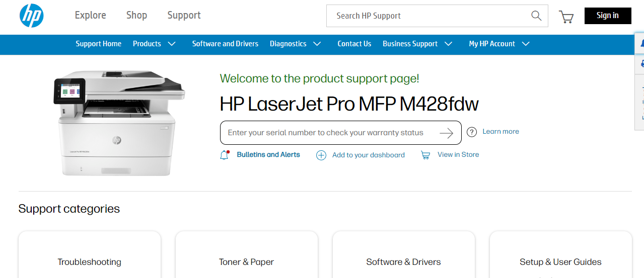644x278 pixels.
Task: Click the LaserJet printer product image
Action: 119,122
